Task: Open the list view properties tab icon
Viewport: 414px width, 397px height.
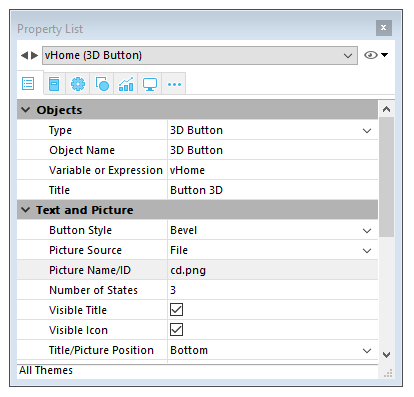Action: 28,84
